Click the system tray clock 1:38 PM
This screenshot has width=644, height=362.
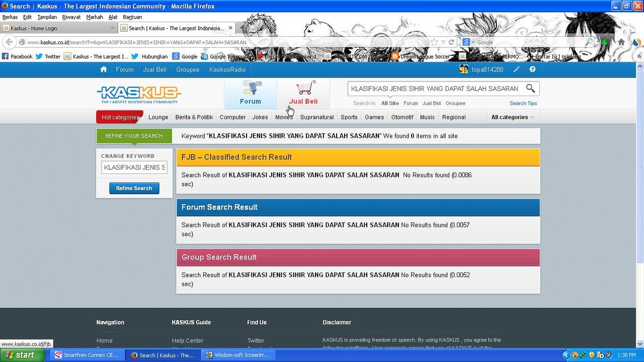point(626,355)
